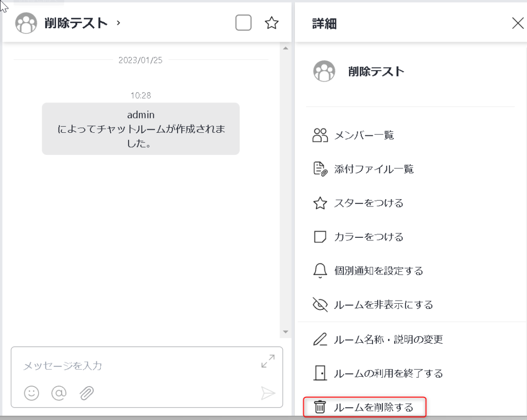Image resolution: width=527 pixels, height=420 pixels.
Task: Click the group avatar in 詳細 panel
Action: click(324, 71)
